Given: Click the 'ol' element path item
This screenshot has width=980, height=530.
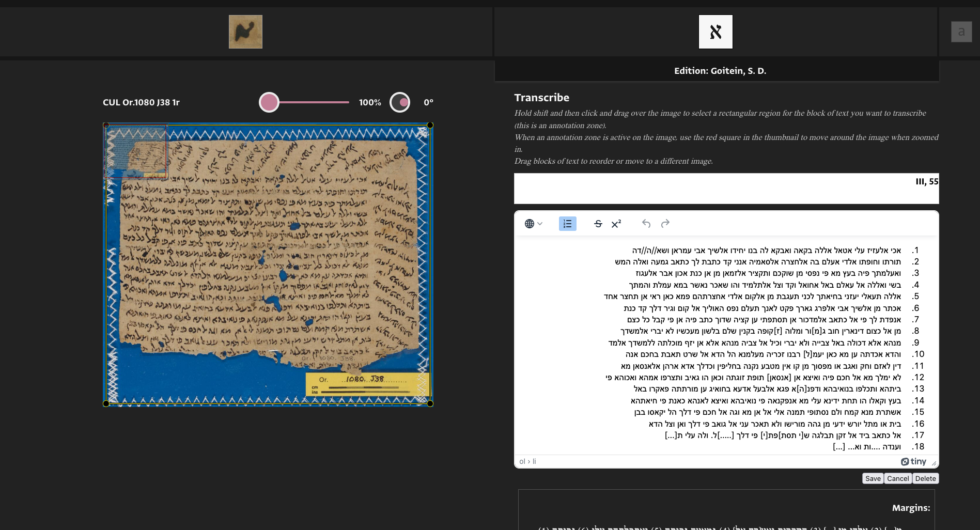Looking at the screenshot, I should (x=522, y=461).
